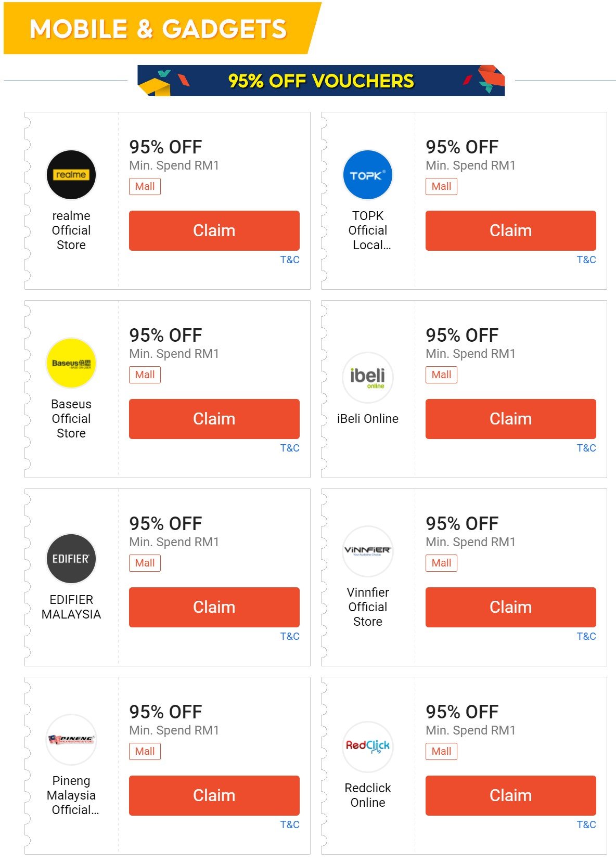Claim the Baseus Official Store voucher
Image resolution: width=616 pixels, height=863 pixels.
(x=214, y=419)
